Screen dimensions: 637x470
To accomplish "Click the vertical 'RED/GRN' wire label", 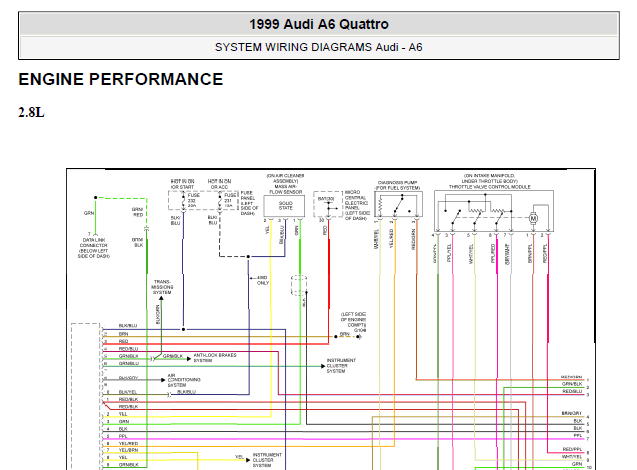I will click(x=414, y=239).
